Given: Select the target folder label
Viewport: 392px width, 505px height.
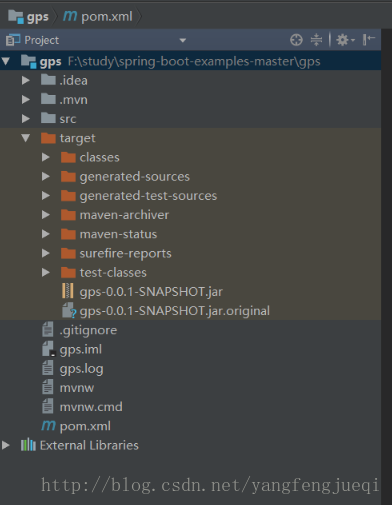Looking at the screenshot, I should click(x=78, y=138).
